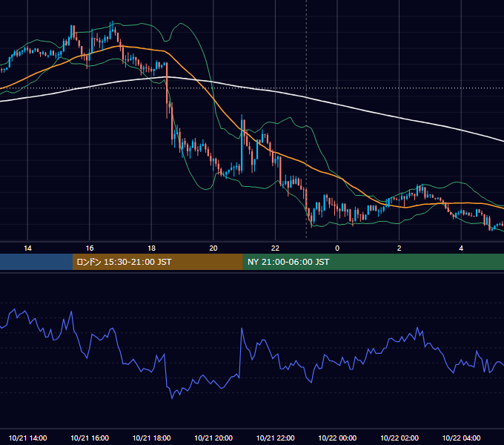Click the 10/22 02:00 date label

(x=399, y=438)
